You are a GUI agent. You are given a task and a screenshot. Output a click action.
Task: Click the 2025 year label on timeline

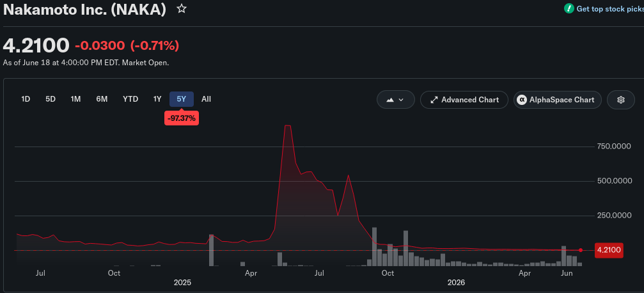(182, 283)
